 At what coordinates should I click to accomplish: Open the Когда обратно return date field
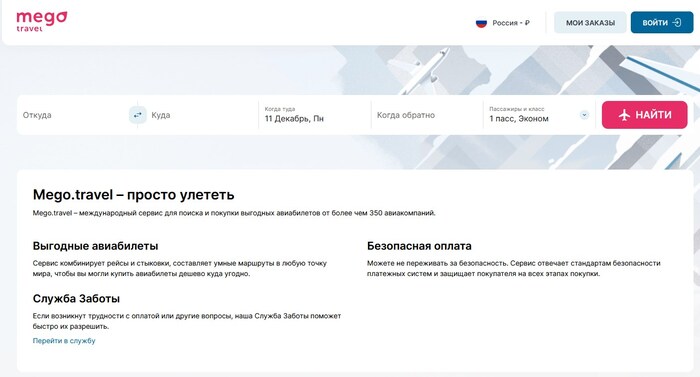(x=427, y=115)
